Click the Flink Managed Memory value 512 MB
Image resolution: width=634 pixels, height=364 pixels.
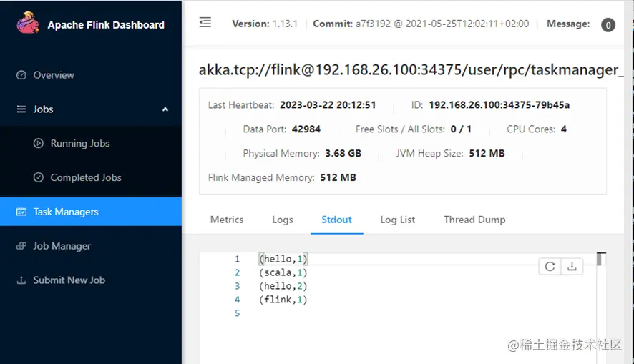pyautogui.click(x=338, y=178)
